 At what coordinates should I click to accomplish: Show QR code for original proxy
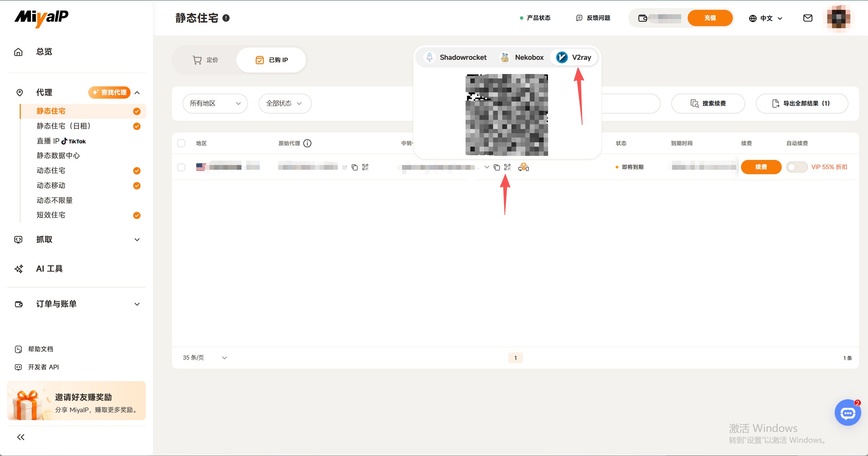pyautogui.click(x=365, y=167)
